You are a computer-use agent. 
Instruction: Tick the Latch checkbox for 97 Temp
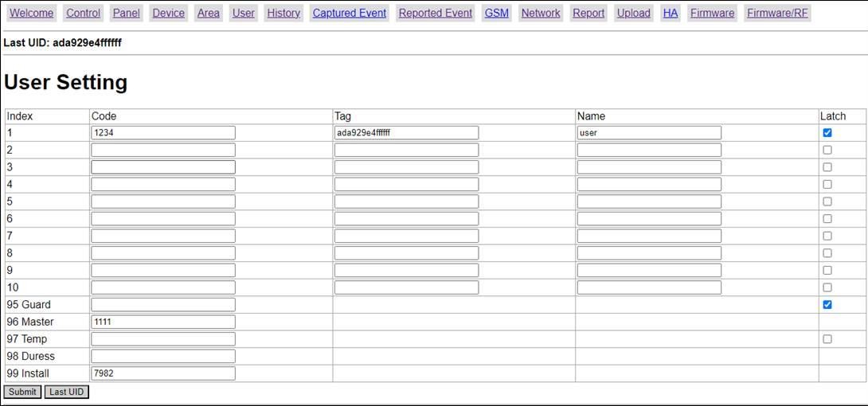(827, 339)
